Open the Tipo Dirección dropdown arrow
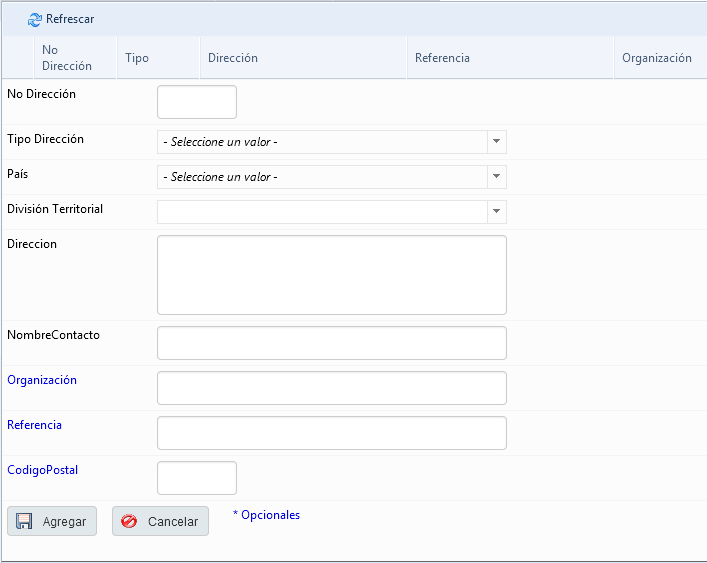Screen dimensions: 707x563 click(x=496, y=142)
